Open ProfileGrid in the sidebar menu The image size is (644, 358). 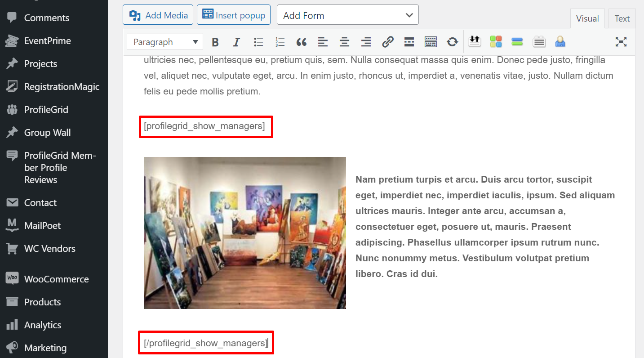point(46,110)
